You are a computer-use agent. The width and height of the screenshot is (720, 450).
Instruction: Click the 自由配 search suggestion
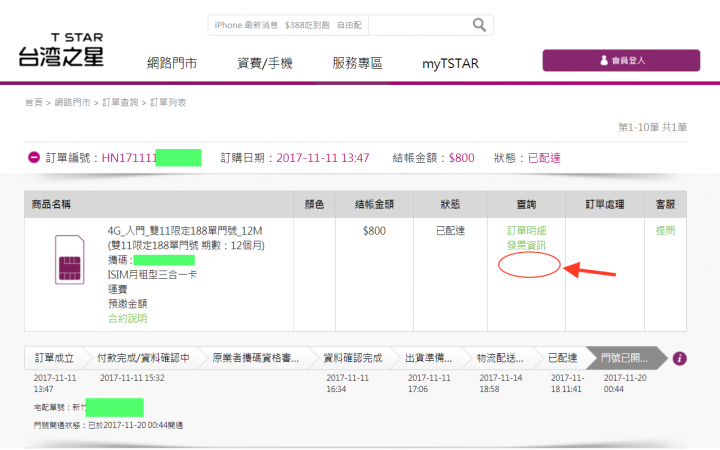click(349, 25)
